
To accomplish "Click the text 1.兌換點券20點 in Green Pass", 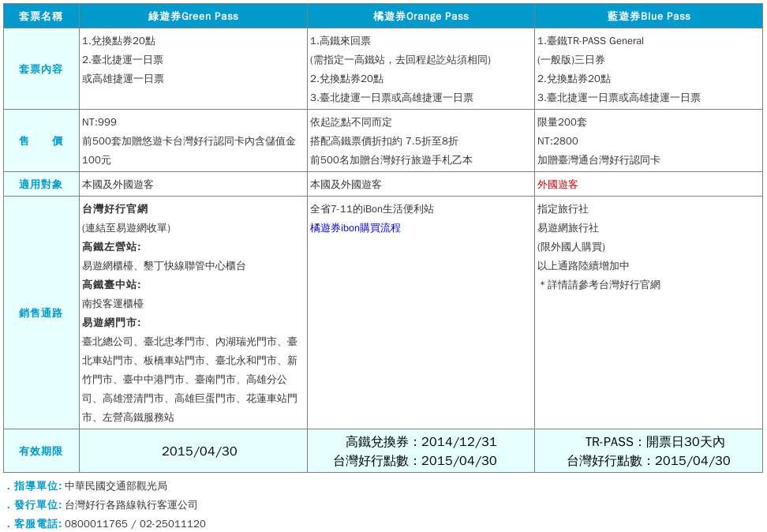I will pos(119,41).
